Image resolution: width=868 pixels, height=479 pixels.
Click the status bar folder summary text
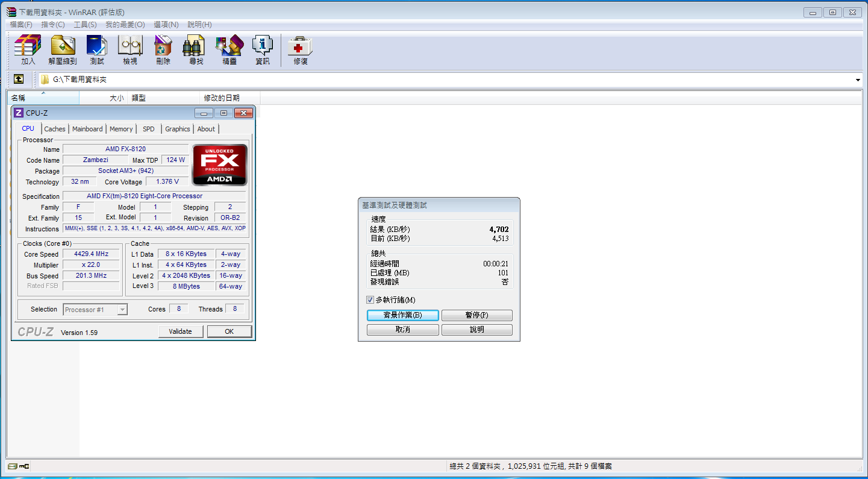531,466
